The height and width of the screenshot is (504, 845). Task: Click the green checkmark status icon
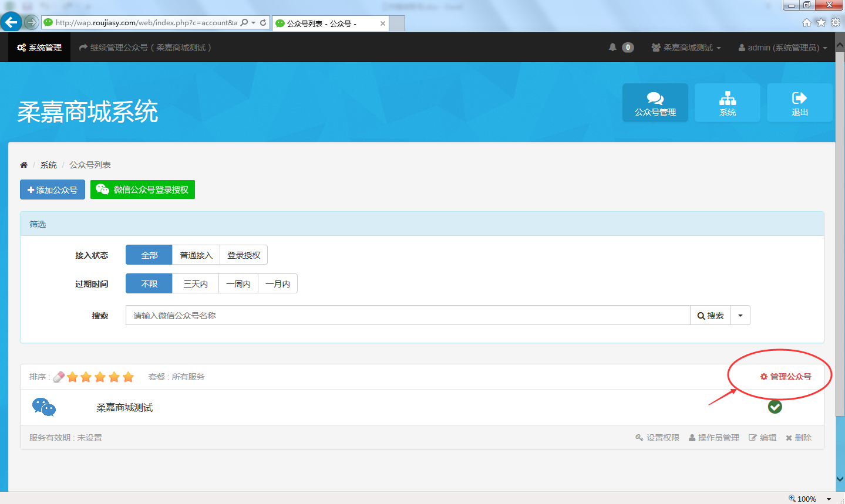(x=775, y=407)
